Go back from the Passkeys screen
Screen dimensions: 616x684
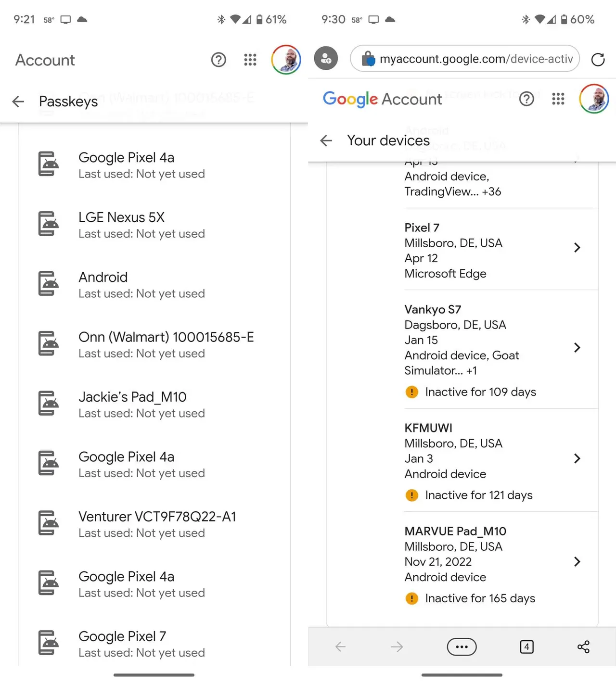[x=18, y=101]
